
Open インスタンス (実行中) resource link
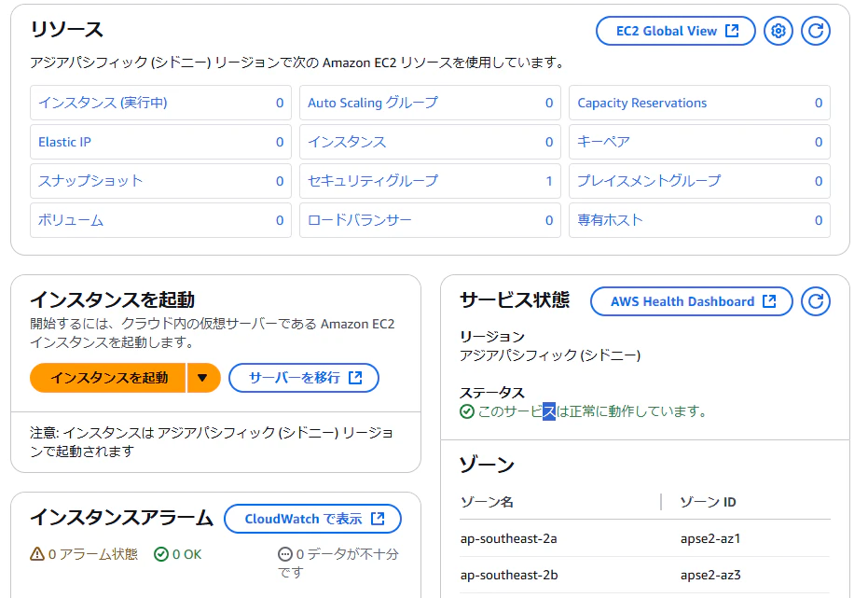coord(103,103)
